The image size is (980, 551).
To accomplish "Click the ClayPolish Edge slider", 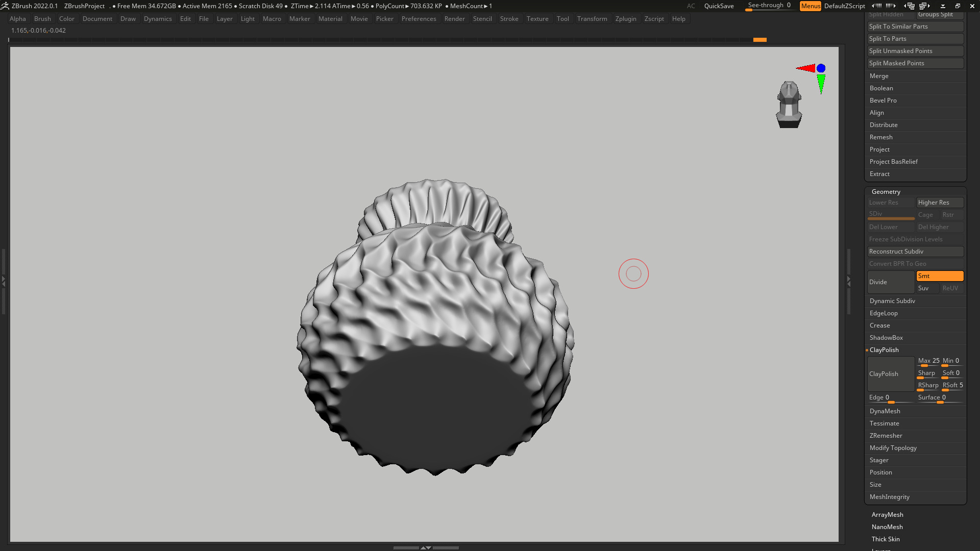I will (x=891, y=398).
